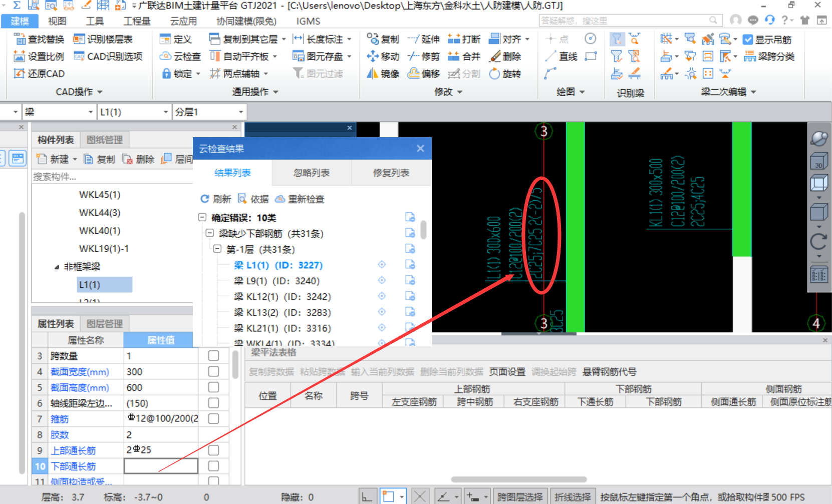Check the box for 截面高度 row
Image resolution: width=832 pixels, height=504 pixels.
(213, 387)
